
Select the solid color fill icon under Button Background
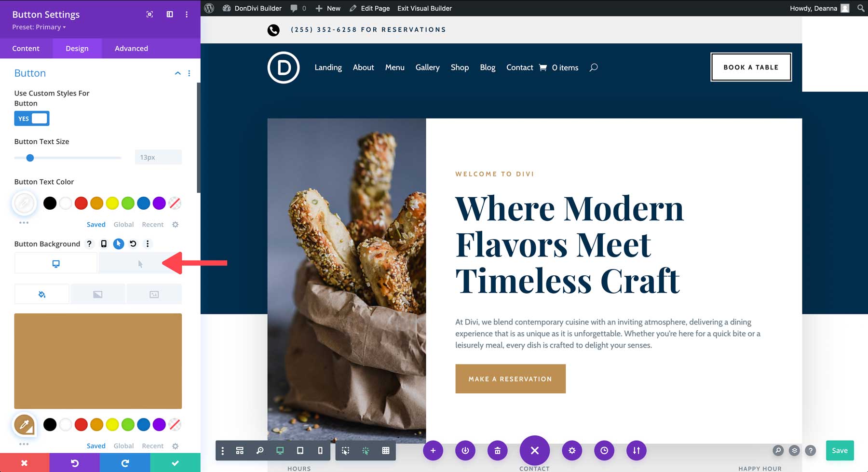pyautogui.click(x=41, y=294)
